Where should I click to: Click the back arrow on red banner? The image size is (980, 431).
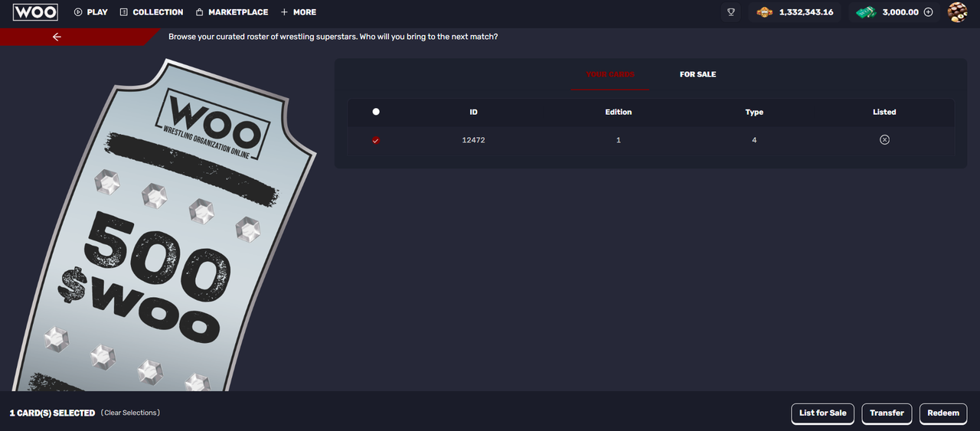pos(57,37)
